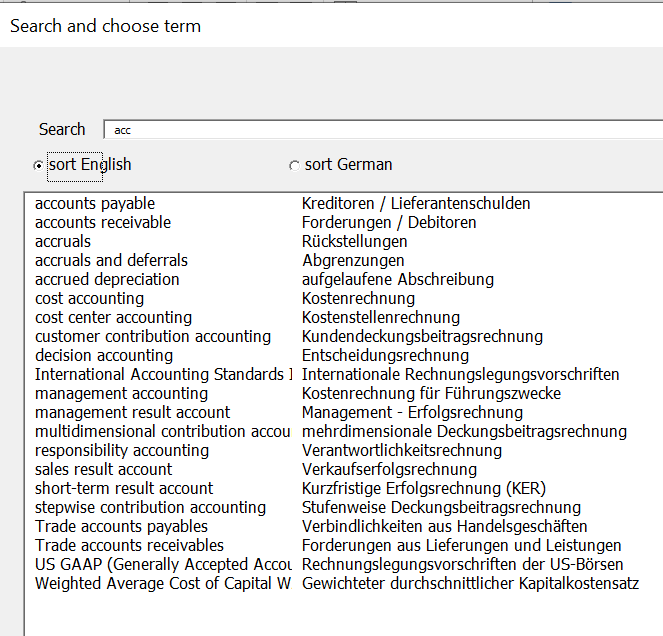
Task: Choose short-term result account row
Action: pos(124,489)
